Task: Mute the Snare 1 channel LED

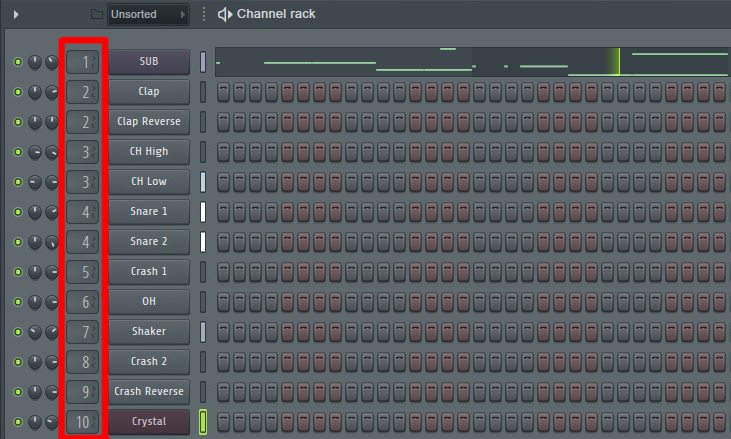Action: pos(18,212)
